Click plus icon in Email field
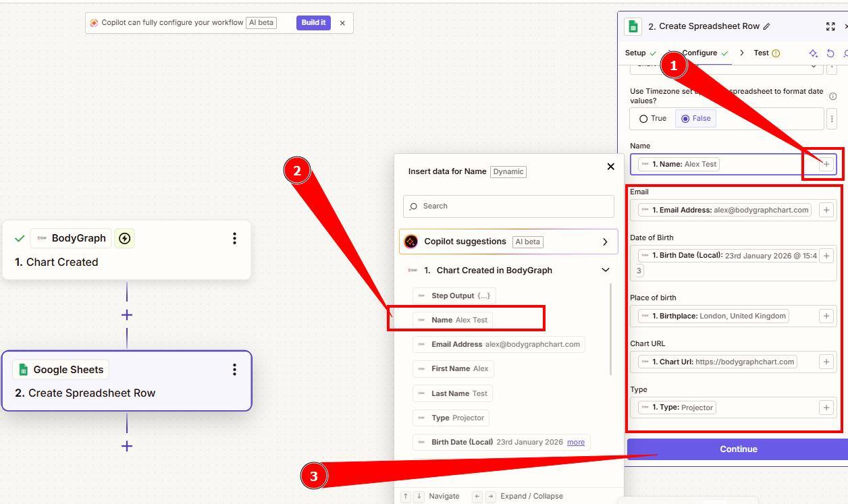The image size is (848, 504). click(x=826, y=210)
